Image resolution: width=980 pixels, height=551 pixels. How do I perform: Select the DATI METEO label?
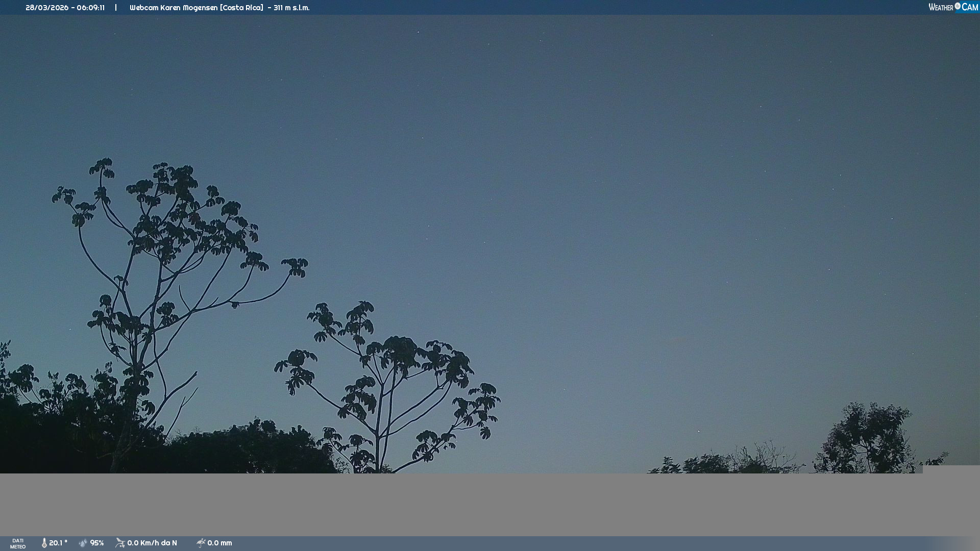pyautogui.click(x=18, y=543)
